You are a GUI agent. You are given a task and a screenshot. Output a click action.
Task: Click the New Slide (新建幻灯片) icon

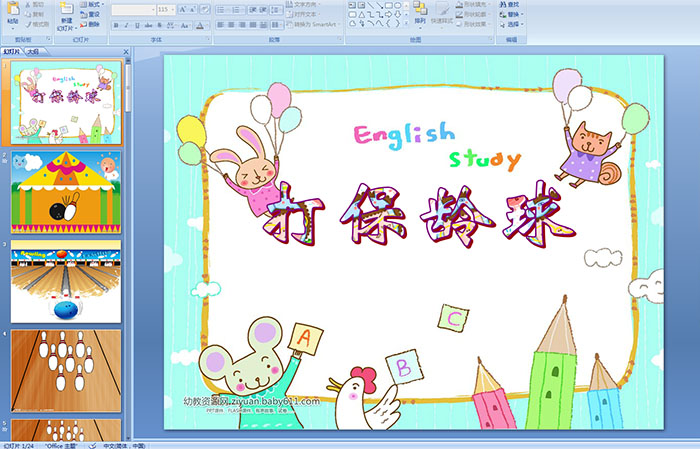pyautogui.click(x=67, y=10)
